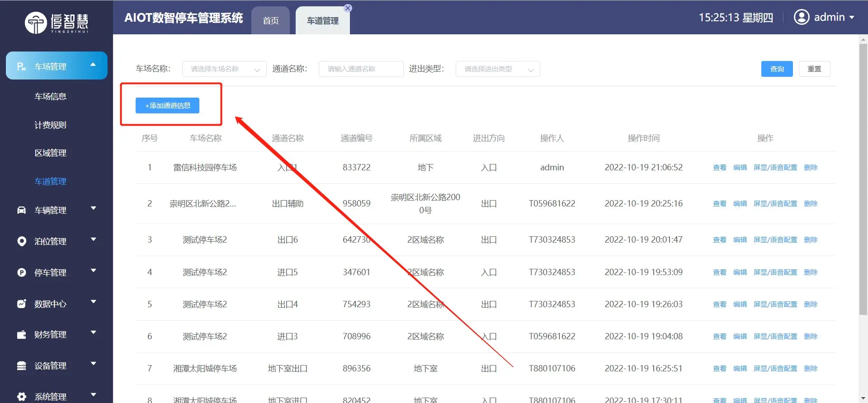Click the wallet icon for finance management
This screenshot has width=868, height=403.
coord(21,334)
